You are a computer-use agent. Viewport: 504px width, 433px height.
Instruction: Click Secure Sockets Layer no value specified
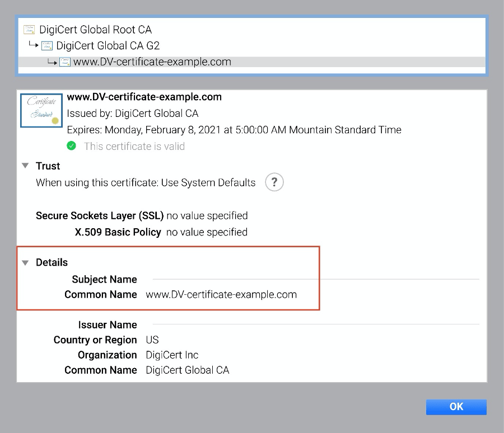point(207,215)
